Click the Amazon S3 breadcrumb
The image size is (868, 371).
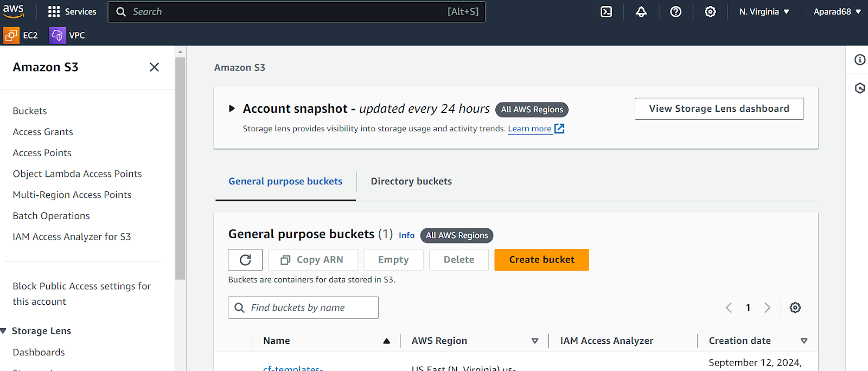[240, 67]
